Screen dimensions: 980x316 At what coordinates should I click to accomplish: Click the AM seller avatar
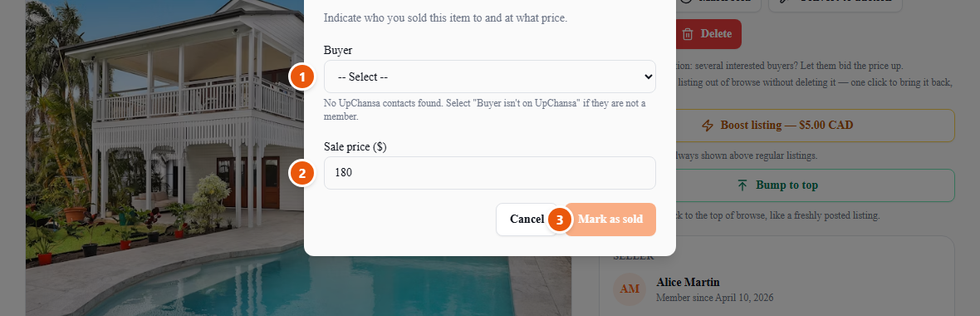point(630,289)
